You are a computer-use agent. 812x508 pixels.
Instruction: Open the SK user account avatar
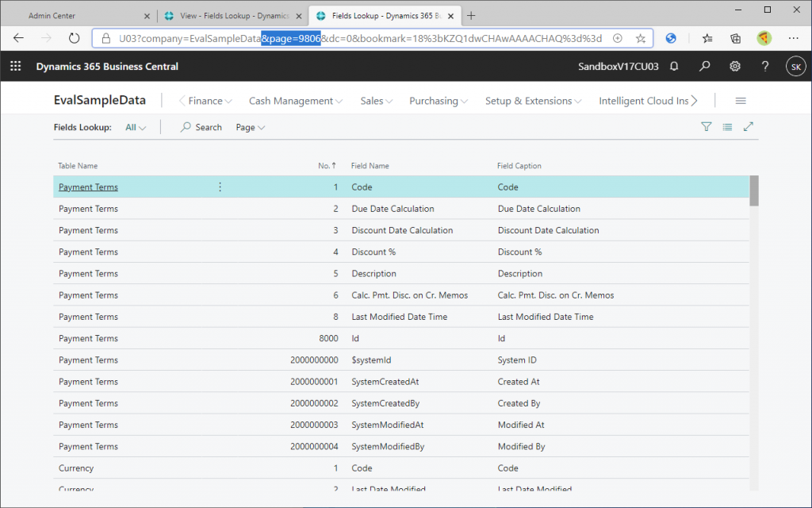tap(796, 67)
